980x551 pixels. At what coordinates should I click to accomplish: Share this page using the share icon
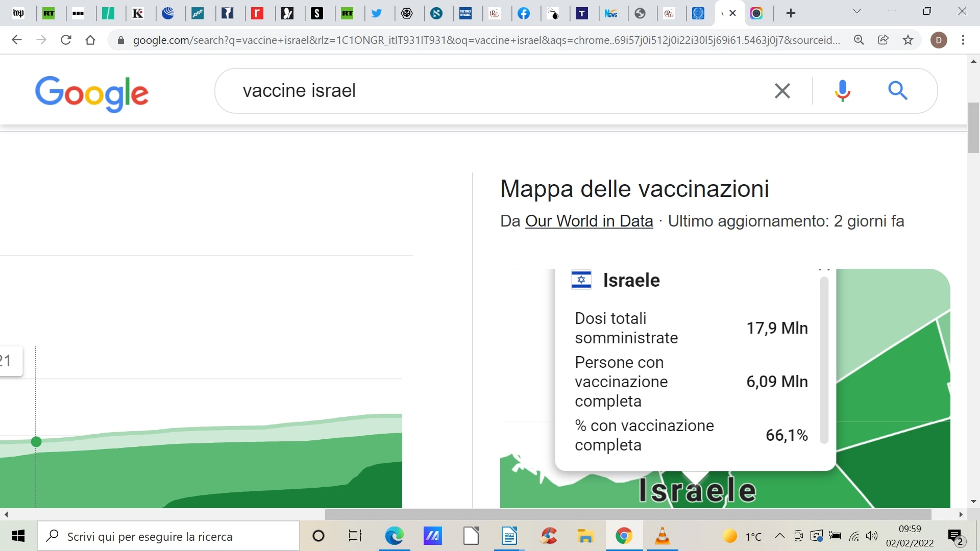(x=884, y=40)
